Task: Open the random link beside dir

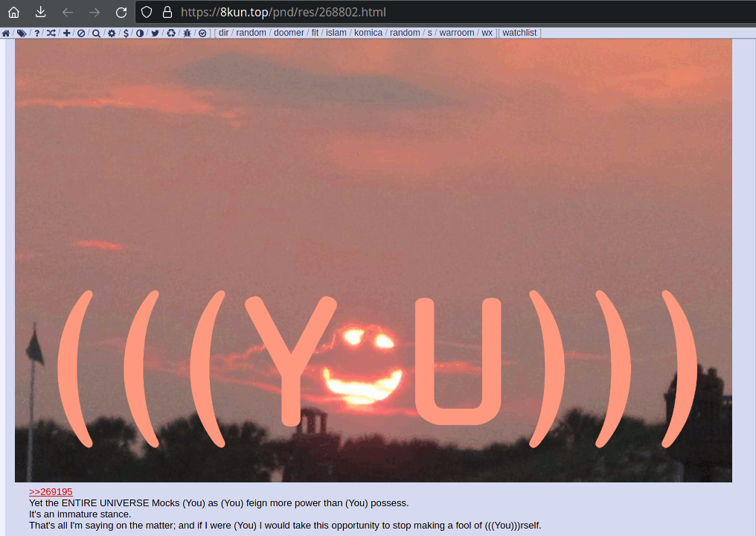Action: click(252, 33)
